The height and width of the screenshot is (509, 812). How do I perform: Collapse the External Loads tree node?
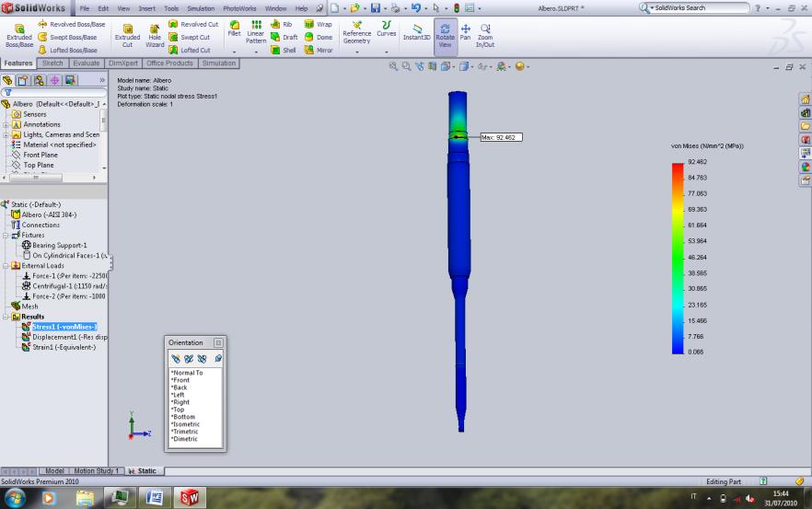tap(6, 265)
